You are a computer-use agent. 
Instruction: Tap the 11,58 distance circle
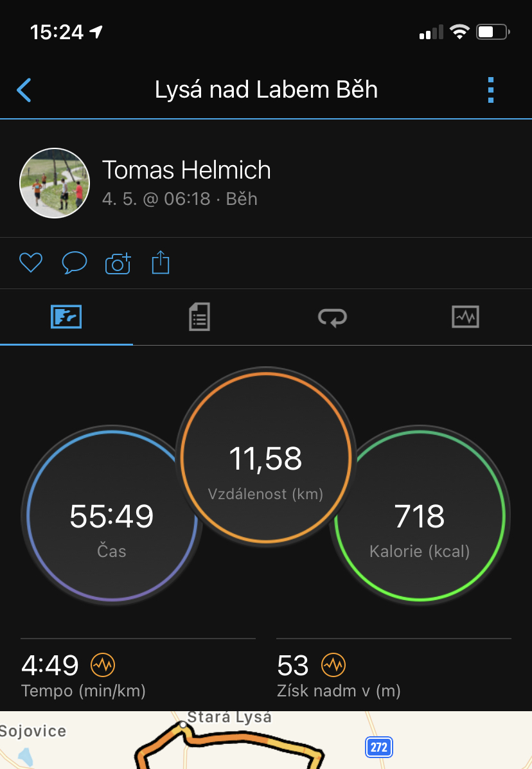click(x=266, y=457)
